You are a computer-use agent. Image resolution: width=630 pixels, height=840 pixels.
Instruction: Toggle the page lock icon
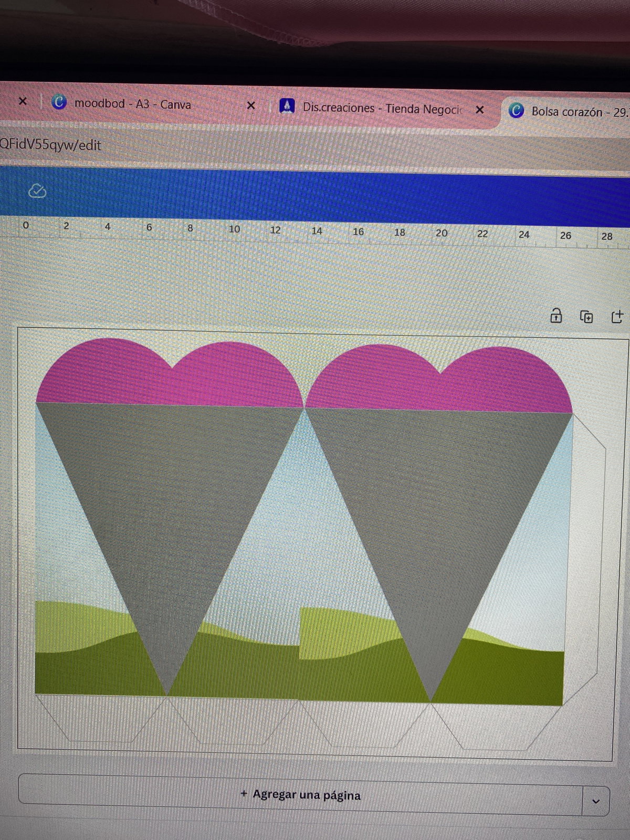pos(556,316)
